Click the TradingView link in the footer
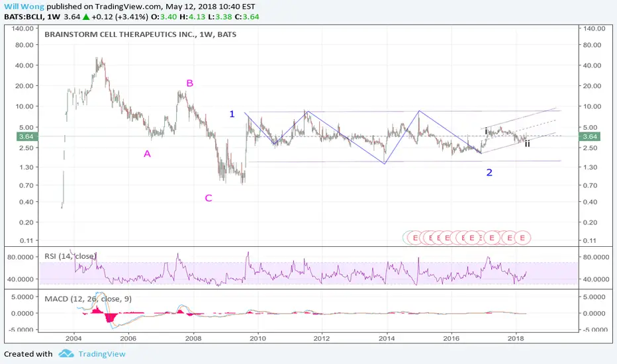This screenshot has height=364, width=617. point(101,354)
